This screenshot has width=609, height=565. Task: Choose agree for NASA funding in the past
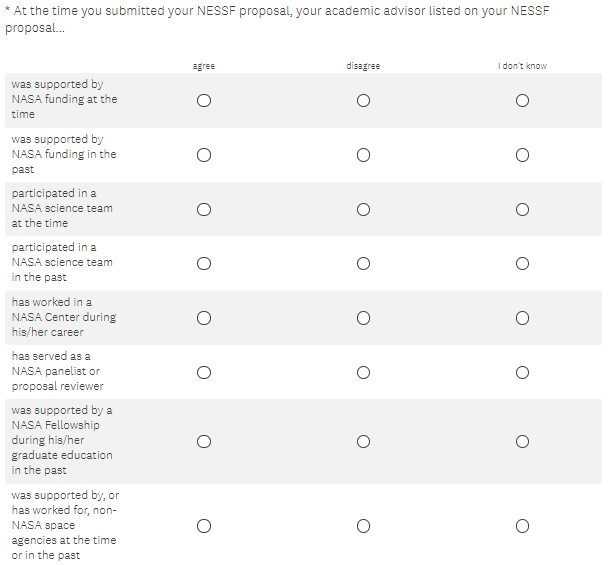click(x=204, y=155)
